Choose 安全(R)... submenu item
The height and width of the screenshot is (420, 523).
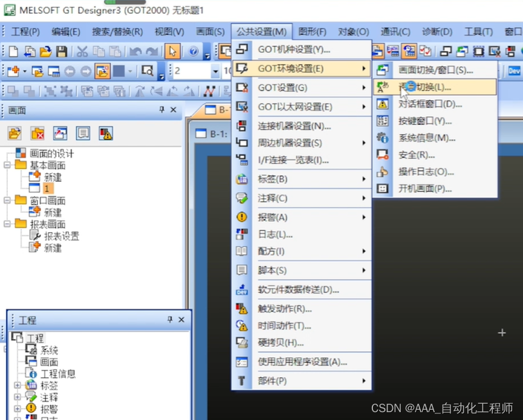[435, 155]
